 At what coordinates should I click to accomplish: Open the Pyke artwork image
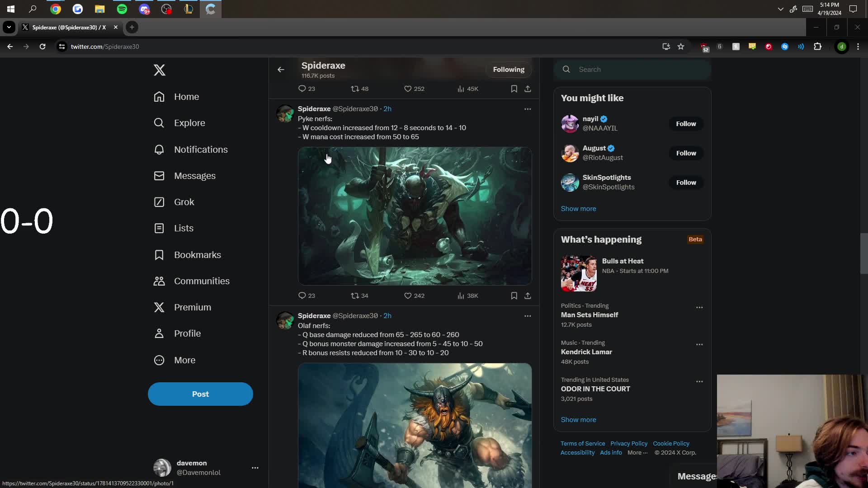tap(415, 216)
